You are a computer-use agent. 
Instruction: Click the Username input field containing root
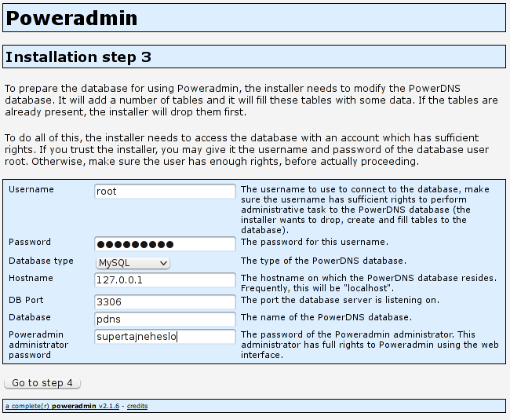(x=165, y=192)
